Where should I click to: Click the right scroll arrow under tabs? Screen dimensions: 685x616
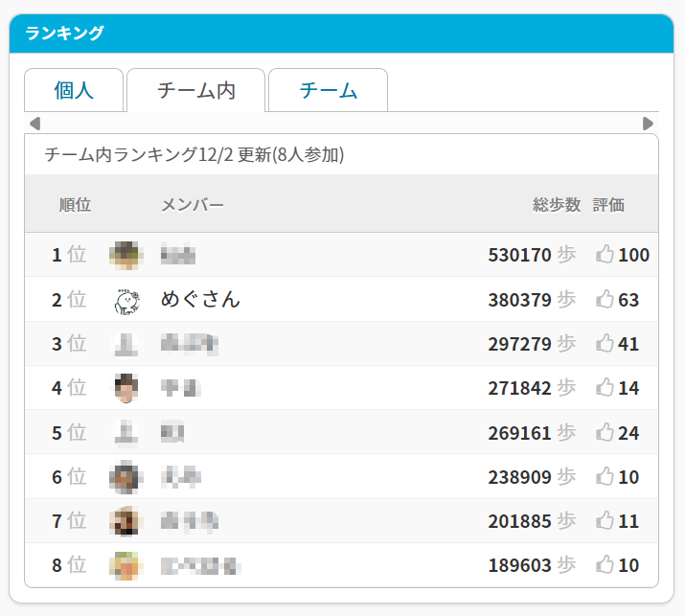click(648, 124)
